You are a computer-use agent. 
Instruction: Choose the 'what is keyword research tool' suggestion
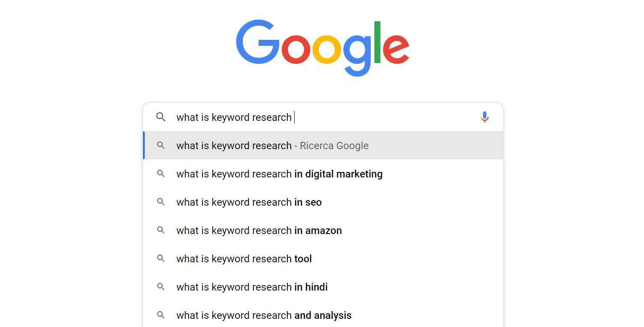tap(244, 259)
